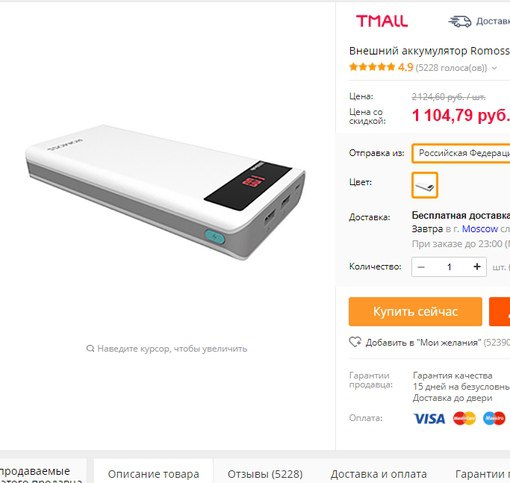Increase quantity with the plus button
This screenshot has width=510, height=483.
[477, 267]
